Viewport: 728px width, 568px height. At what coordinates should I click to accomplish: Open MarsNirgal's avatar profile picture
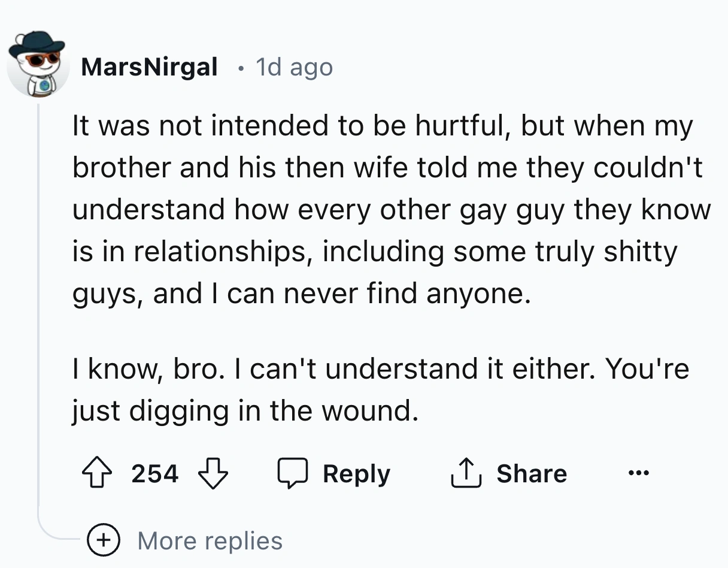pos(37,65)
